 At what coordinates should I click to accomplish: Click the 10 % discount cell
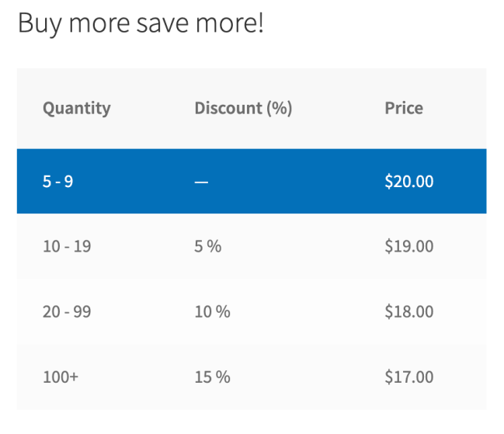(x=212, y=312)
